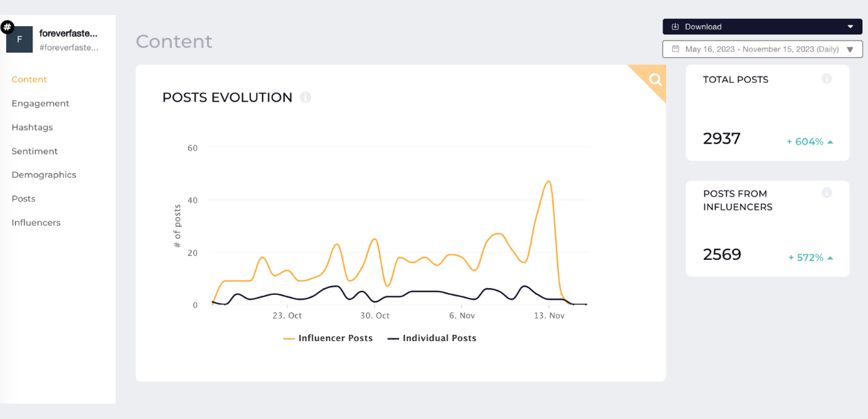
Task: Click the info icon in Posts From Influencers card
Action: click(x=827, y=193)
